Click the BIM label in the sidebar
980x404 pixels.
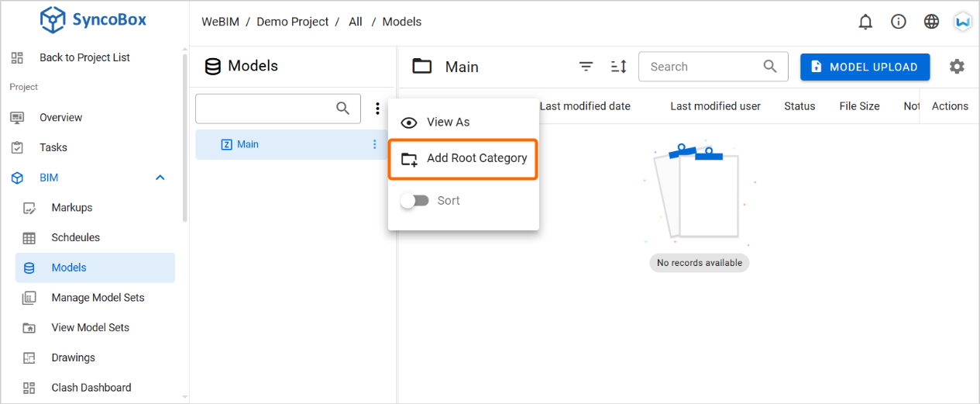49,178
